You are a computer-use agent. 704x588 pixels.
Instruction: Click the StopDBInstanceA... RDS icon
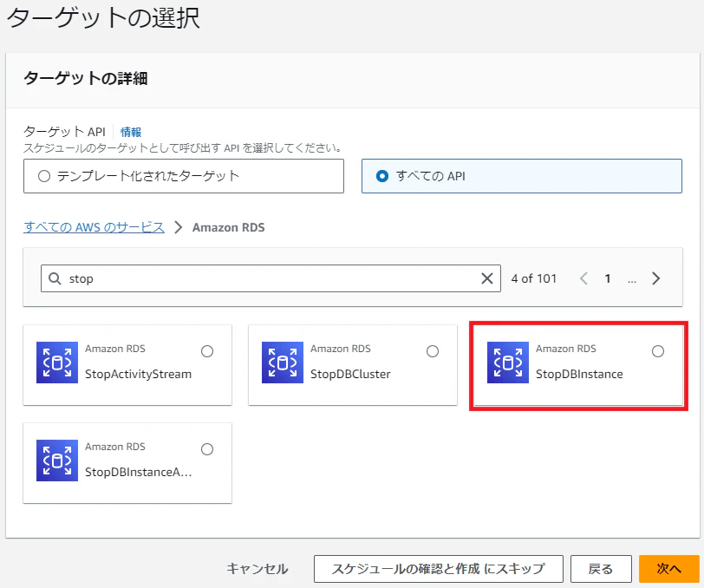click(57, 461)
